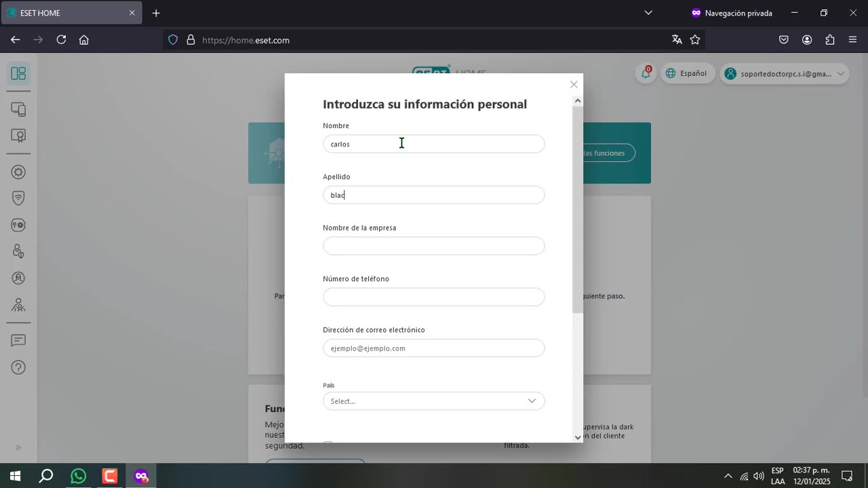This screenshot has height=488, width=868.
Task: Open Windows taskbar search
Action: point(46,476)
